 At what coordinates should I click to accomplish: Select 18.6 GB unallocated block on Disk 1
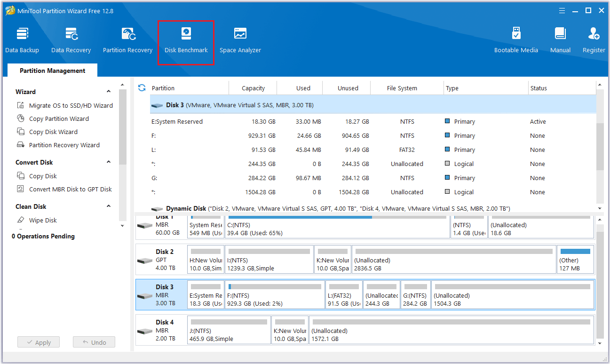(541, 226)
